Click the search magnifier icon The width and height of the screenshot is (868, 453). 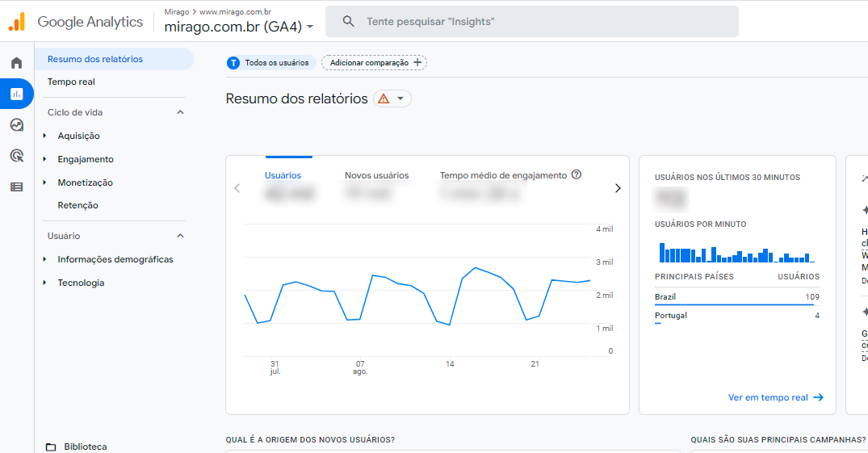point(348,22)
